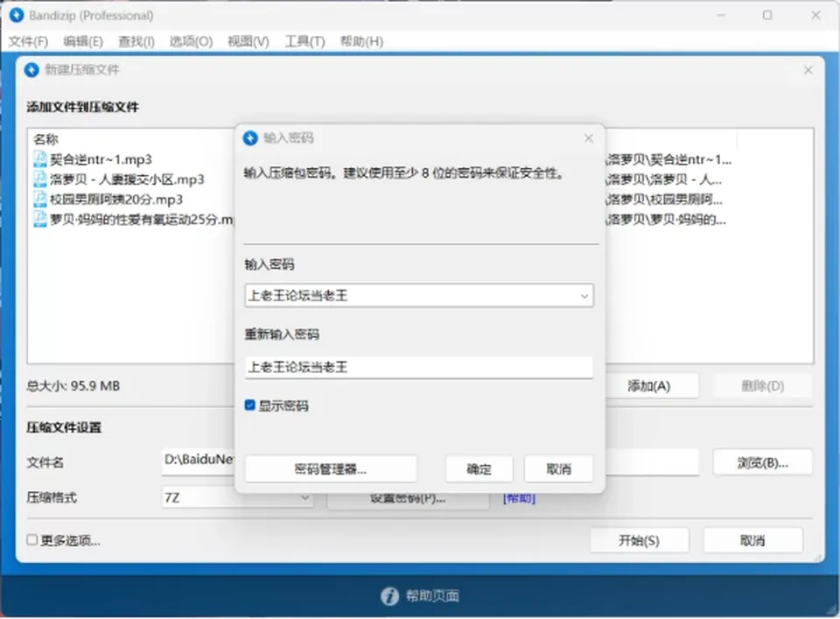Image resolution: width=840 pixels, height=619 pixels.
Task: Click the 总大小: 95.9 MB text
Action: (x=73, y=386)
